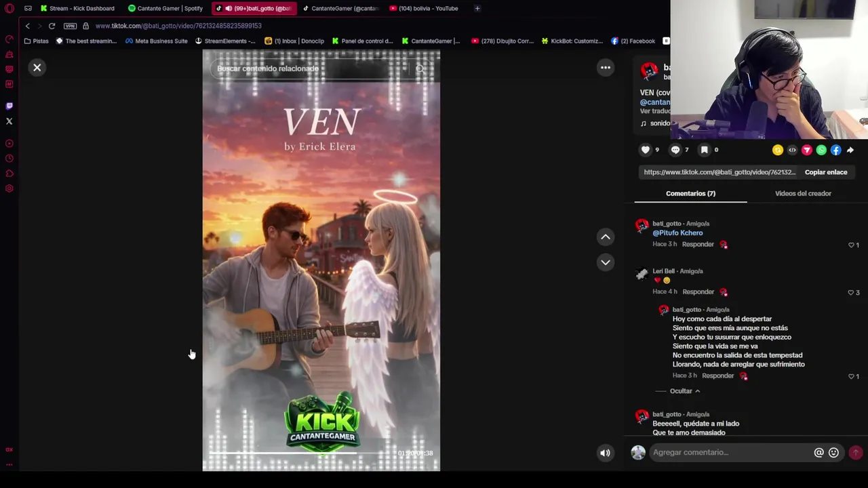Like the video with the heart icon
The width and height of the screenshot is (868, 488).
[646, 150]
